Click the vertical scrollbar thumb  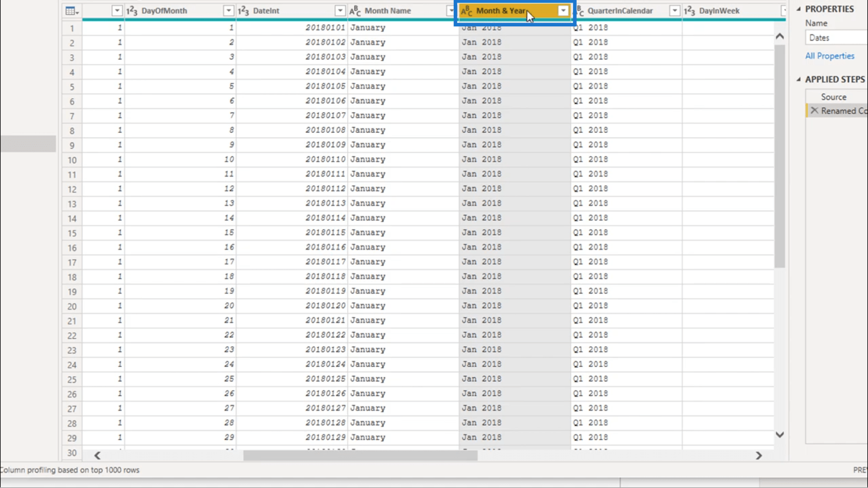click(780, 156)
